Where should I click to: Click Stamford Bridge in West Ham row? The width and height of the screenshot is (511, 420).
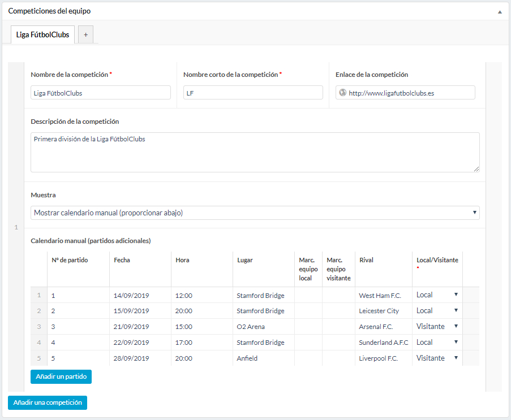264,295
